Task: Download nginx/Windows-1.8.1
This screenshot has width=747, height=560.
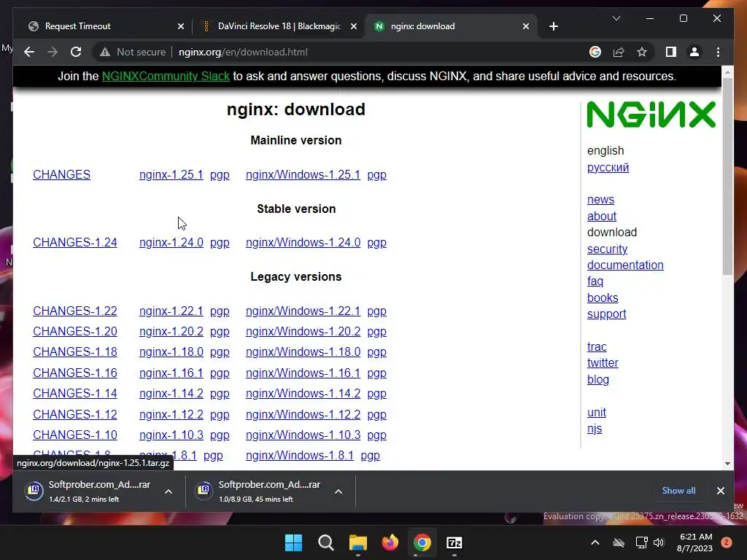Action: pyautogui.click(x=300, y=455)
